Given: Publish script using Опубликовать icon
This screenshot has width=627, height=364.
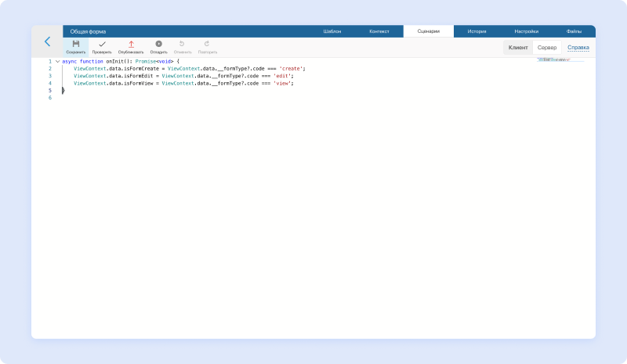Looking at the screenshot, I should point(131,45).
